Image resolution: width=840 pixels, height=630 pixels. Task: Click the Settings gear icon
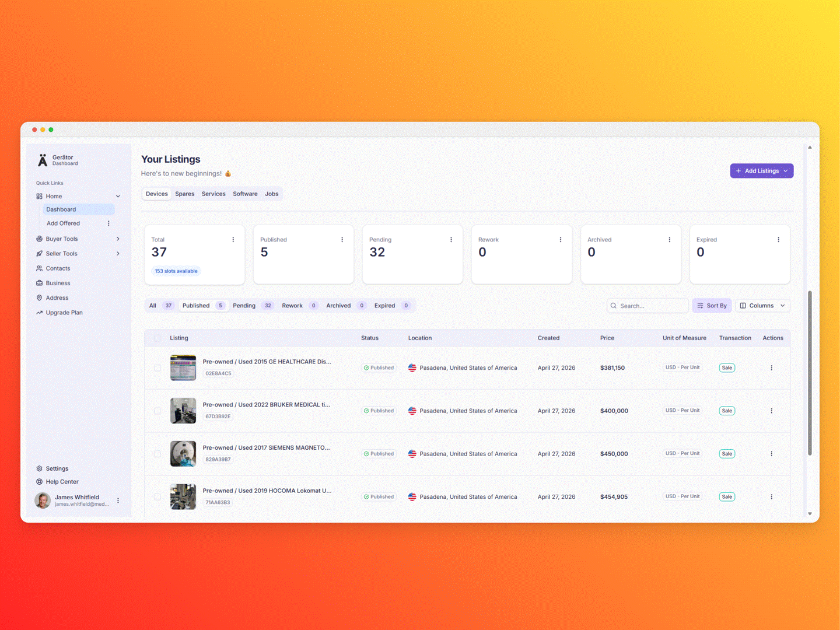coord(39,468)
